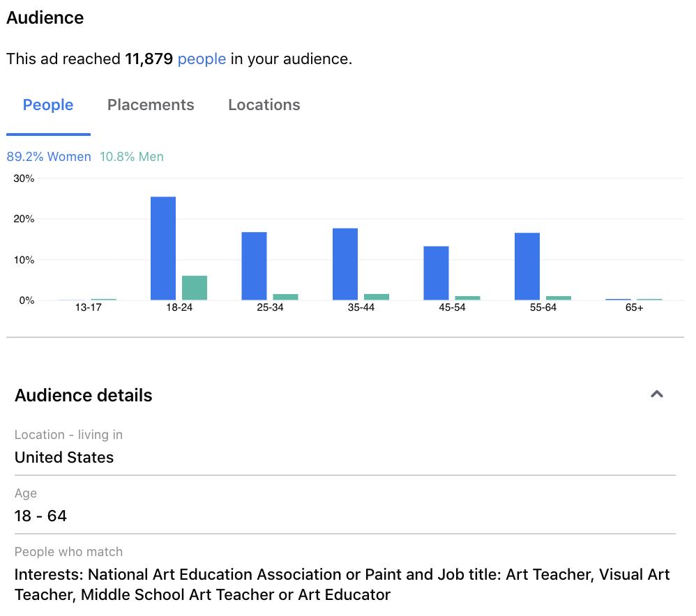
Task: Click the Interests and Job title text
Action: (342, 585)
